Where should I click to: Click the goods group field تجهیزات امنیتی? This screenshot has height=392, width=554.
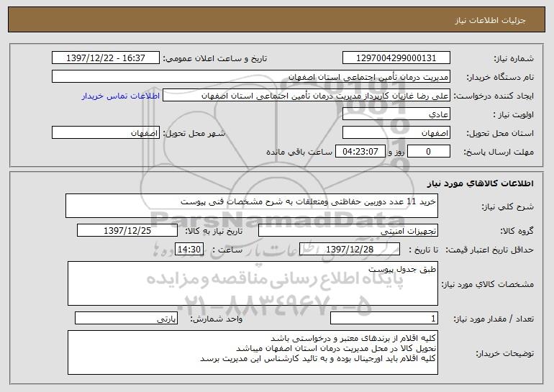(348, 231)
